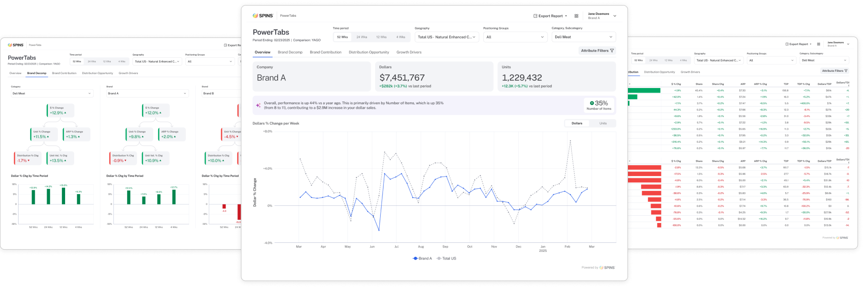Open the Overview tab in center window

click(x=263, y=52)
